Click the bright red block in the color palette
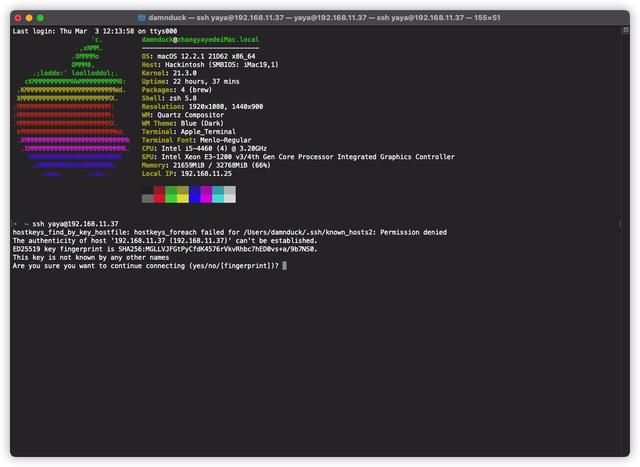 click(x=159, y=199)
